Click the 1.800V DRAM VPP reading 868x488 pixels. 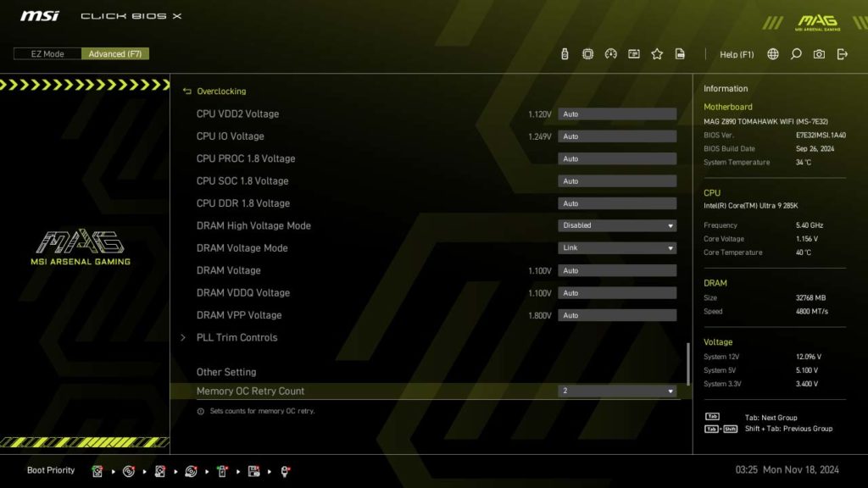540,315
